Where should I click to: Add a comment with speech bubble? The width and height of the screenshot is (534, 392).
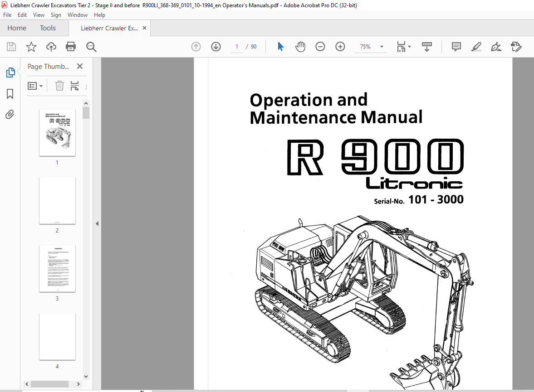click(x=456, y=47)
